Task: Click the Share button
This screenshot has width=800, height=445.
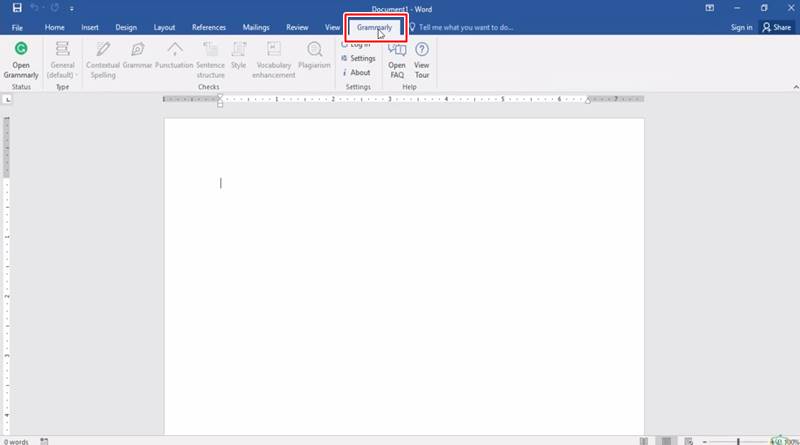Action: pyautogui.click(x=777, y=28)
